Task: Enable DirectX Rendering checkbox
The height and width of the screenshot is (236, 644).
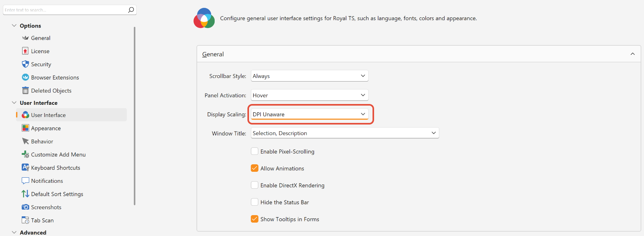Action: (x=255, y=185)
